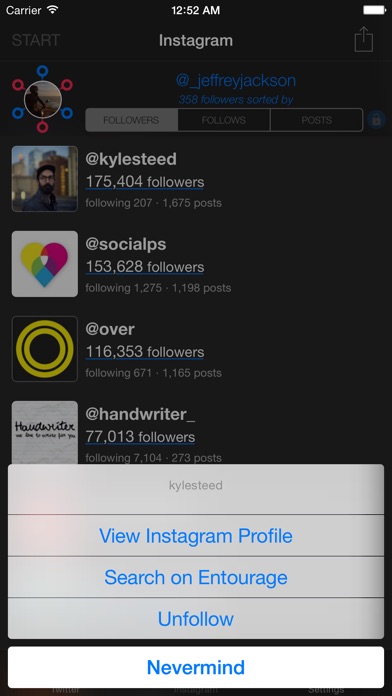
Task: Open @kylesteed's profile photo thumbnail
Action: pos(44,178)
